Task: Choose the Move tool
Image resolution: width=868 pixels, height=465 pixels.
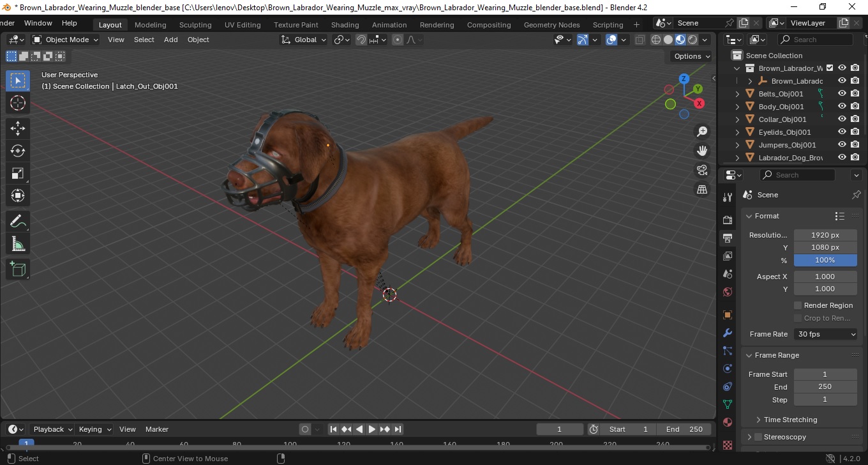Action: click(18, 128)
